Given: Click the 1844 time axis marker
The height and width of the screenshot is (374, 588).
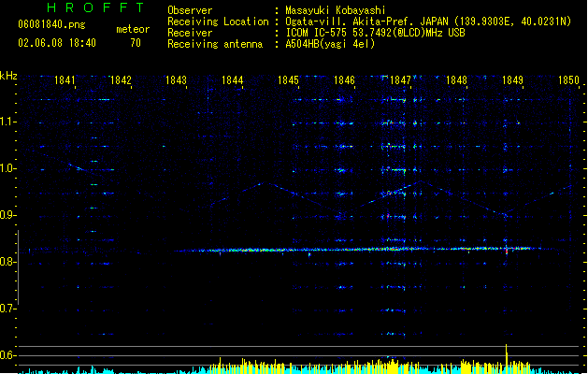Looking at the screenshot, I should (233, 80).
